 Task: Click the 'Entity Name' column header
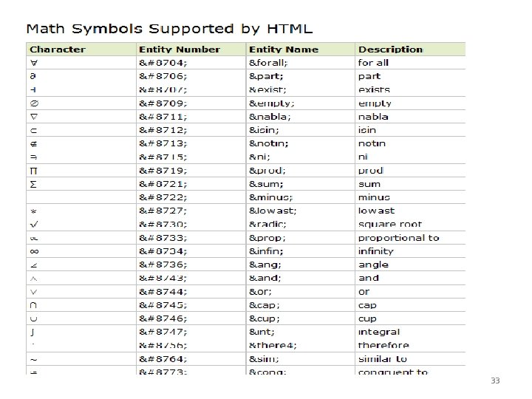(x=284, y=50)
